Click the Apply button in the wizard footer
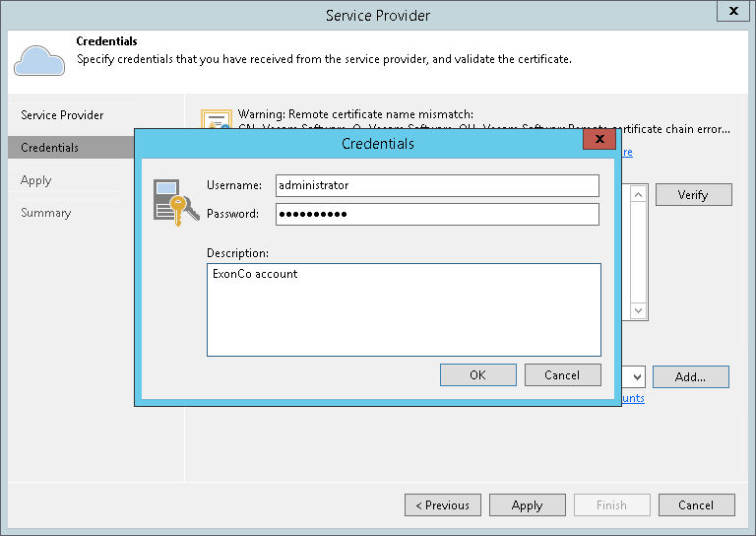 pyautogui.click(x=527, y=505)
